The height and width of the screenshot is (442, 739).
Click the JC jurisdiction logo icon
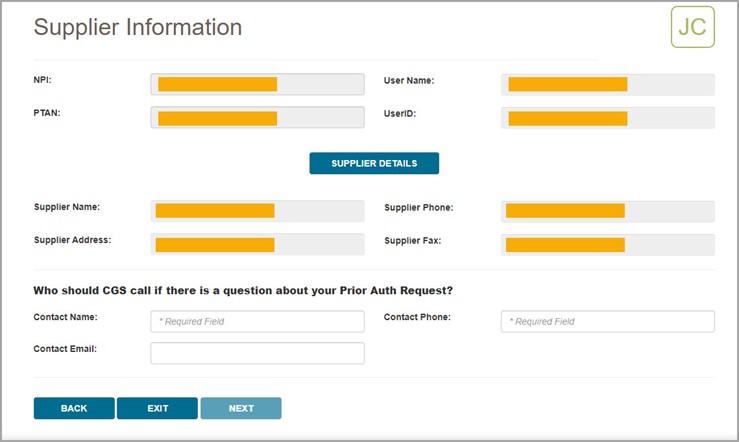(692, 27)
